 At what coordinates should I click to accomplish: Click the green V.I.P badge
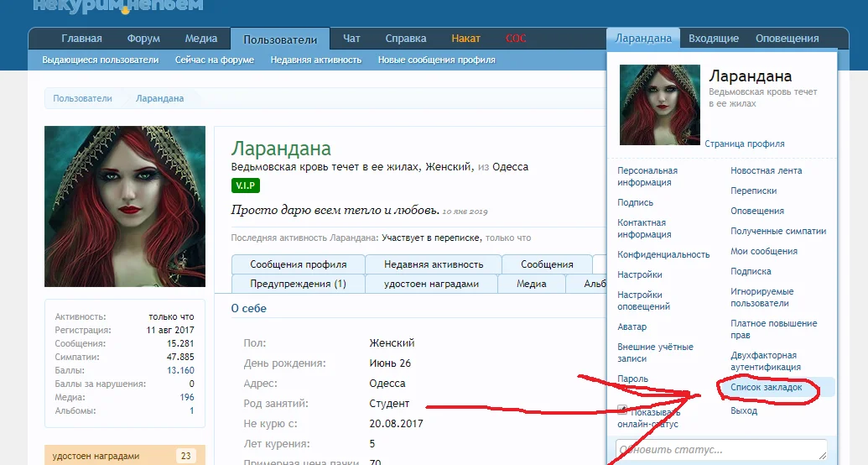tap(246, 185)
